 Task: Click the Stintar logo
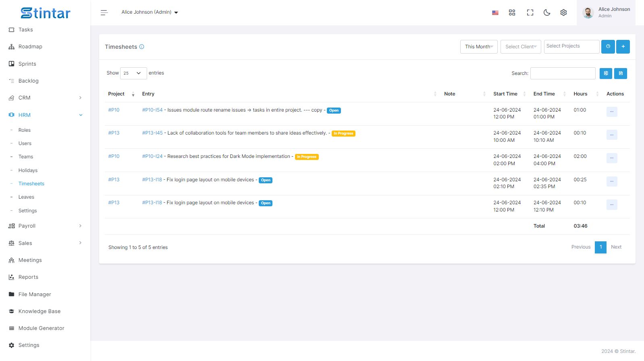46,13
